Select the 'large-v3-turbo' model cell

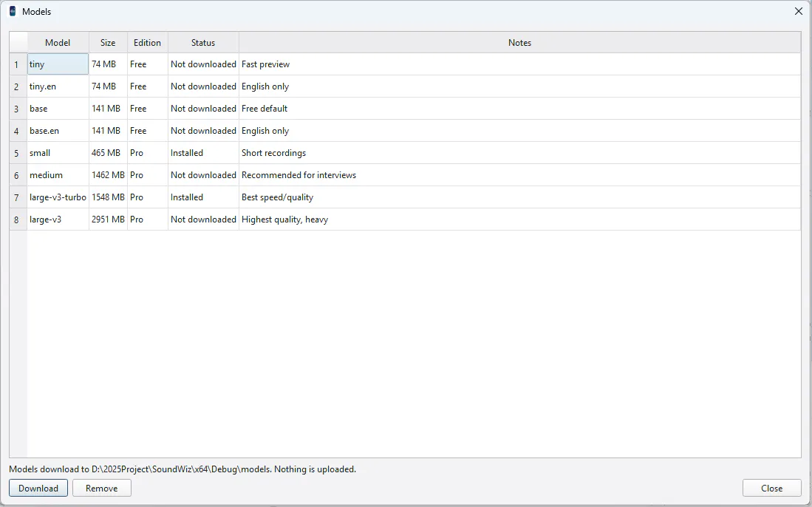point(58,197)
